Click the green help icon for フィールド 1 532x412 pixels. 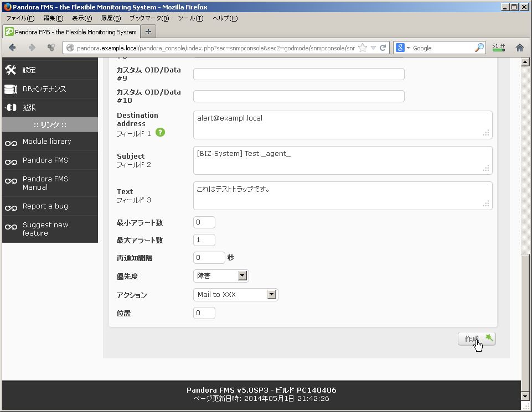click(160, 133)
